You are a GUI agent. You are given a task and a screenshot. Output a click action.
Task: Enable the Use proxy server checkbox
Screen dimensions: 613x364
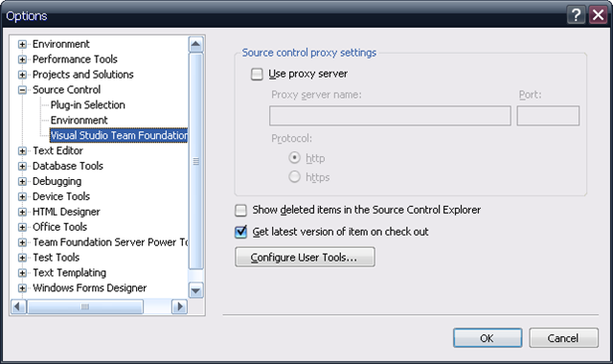pos(257,74)
